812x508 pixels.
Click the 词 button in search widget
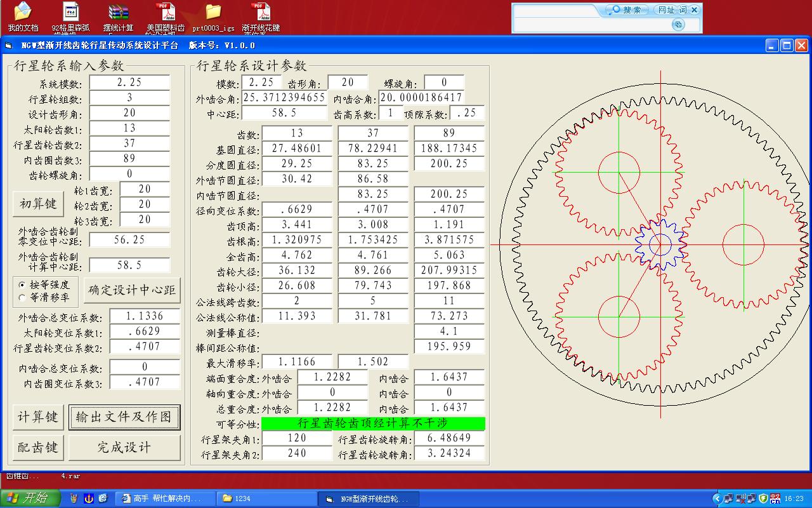(683, 10)
